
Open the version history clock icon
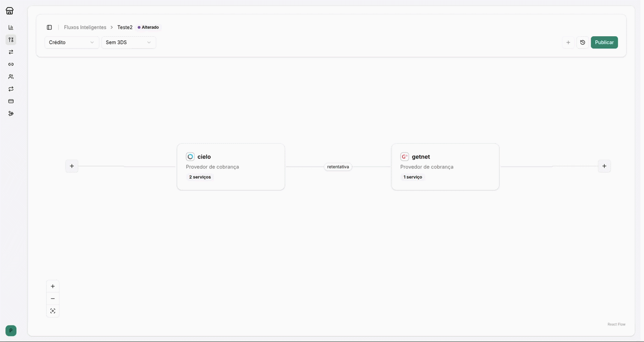click(583, 43)
